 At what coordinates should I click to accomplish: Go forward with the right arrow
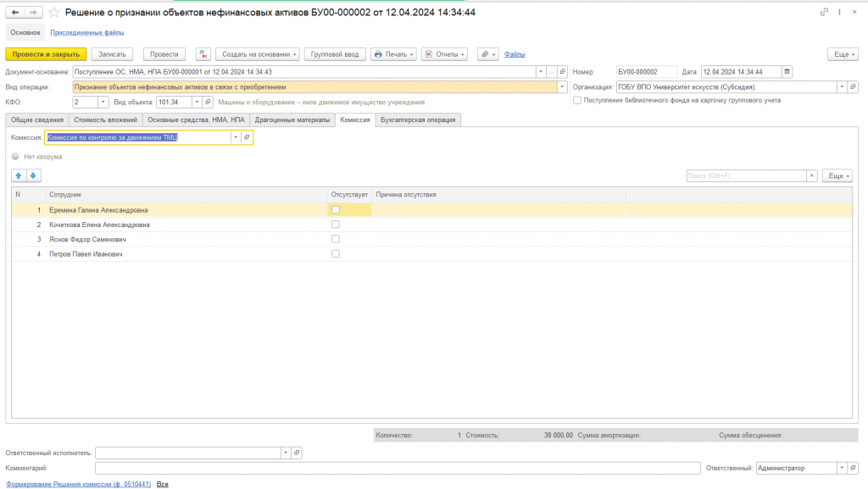[x=33, y=12]
